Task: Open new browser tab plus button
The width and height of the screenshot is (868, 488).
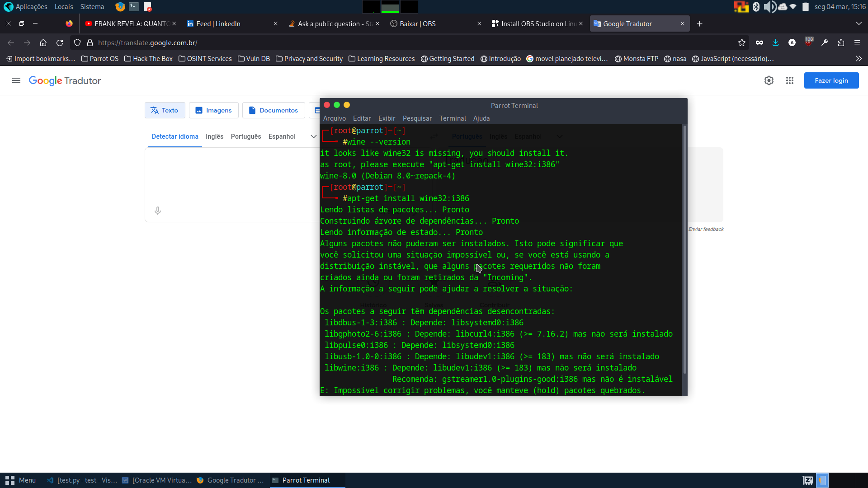Action: (700, 24)
